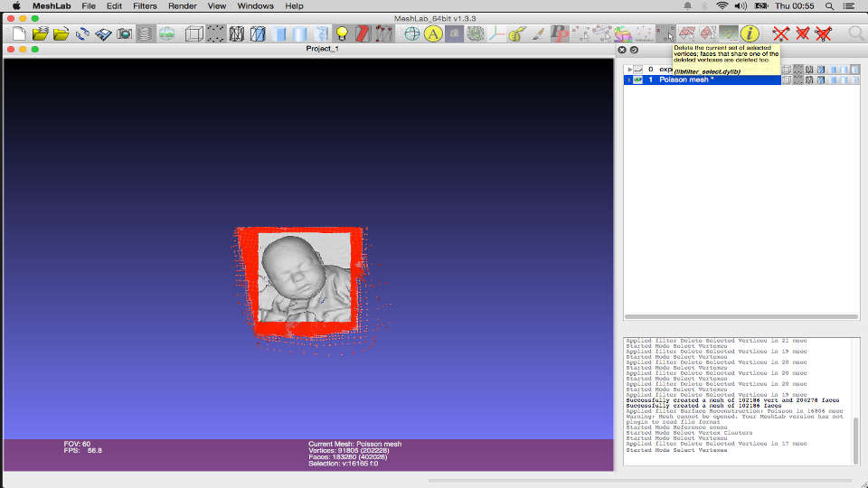Toggle the light bulb lighting icon
This screenshot has width=868, height=488.
click(x=342, y=33)
